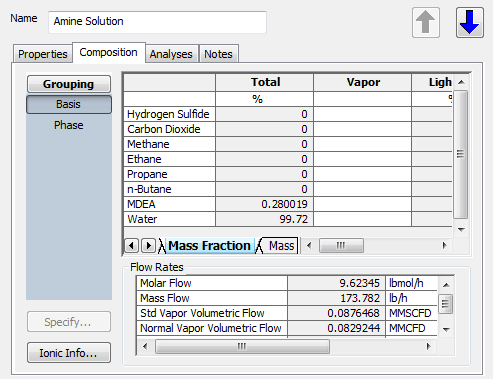Open the Analyses tab
This screenshot has height=379, width=493.
point(171,54)
